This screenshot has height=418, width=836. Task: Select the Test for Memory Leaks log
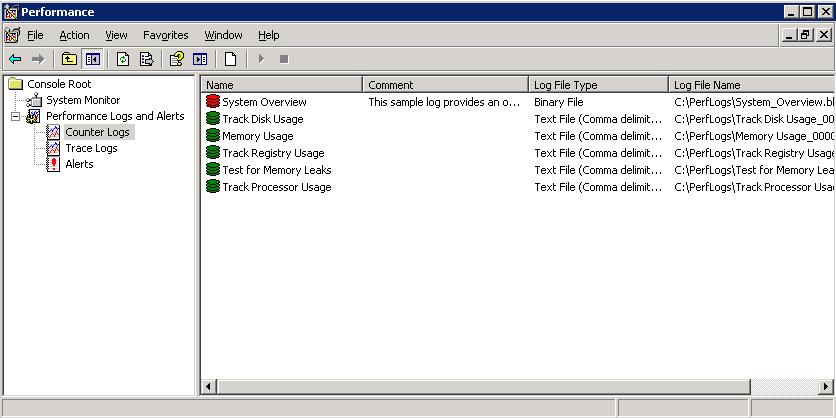click(276, 170)
